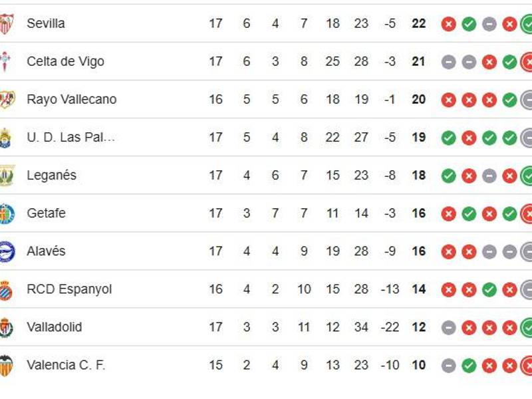The image size is (532, 399).
Task: Click Celta de Vigo's draw form indicator
Action: click(448, 61)
